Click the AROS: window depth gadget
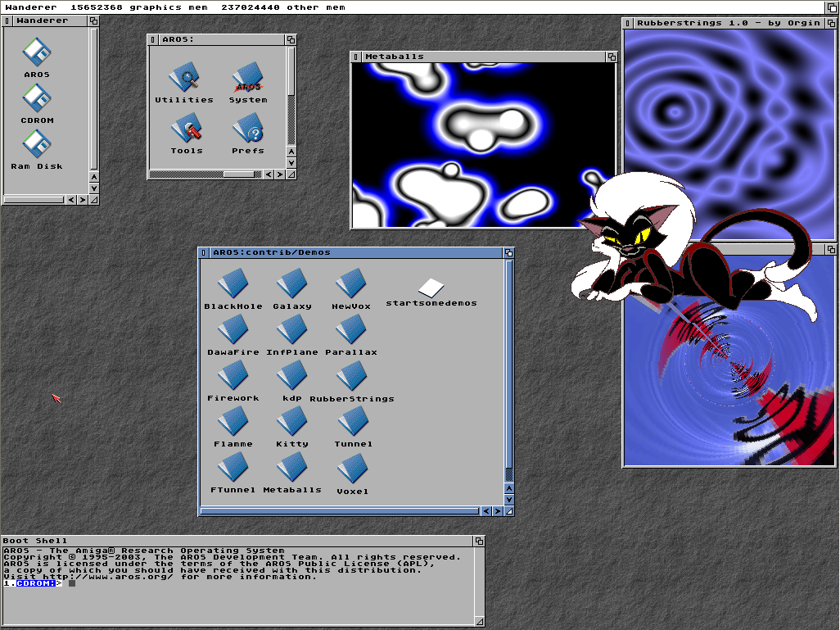840x630 pixels. click(x=291, y=39)
